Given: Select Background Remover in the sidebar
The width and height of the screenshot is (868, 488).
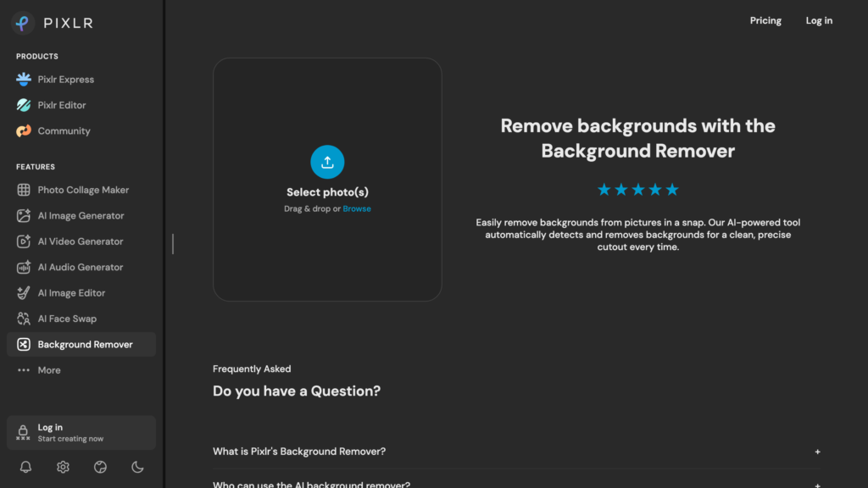Looking at the screenshot, I should tap(81, 344).
